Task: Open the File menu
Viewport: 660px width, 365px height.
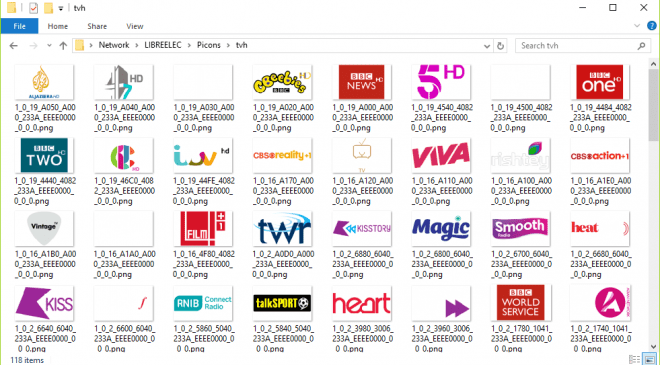Action: [19, 26]
